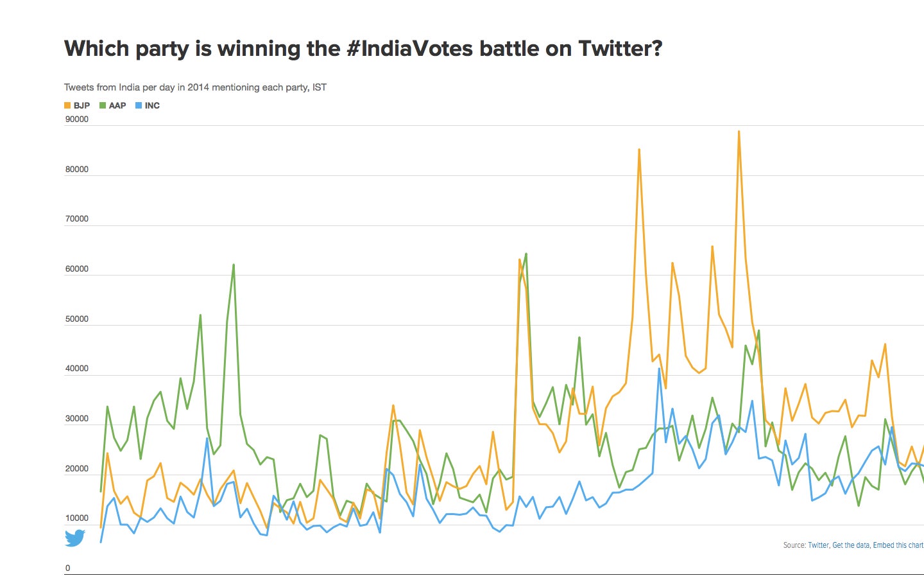
Task: Click the 0 y-axis label
Action: pos(68,568)
